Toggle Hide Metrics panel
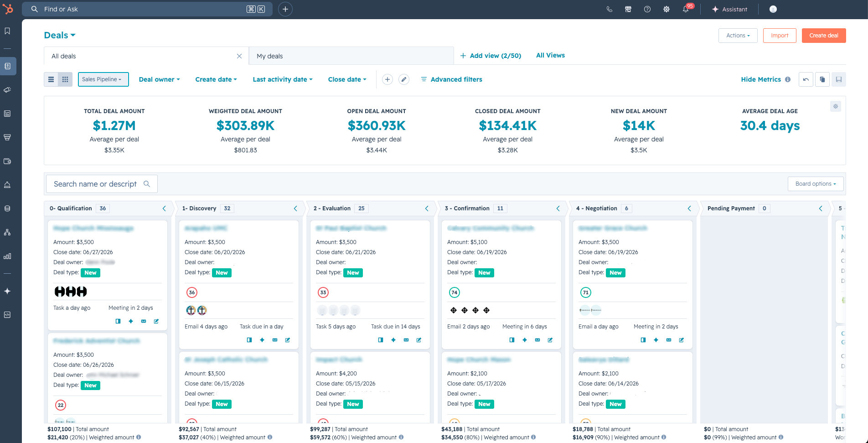The height and width of the screenshot is (443, 868). (760, 79)
